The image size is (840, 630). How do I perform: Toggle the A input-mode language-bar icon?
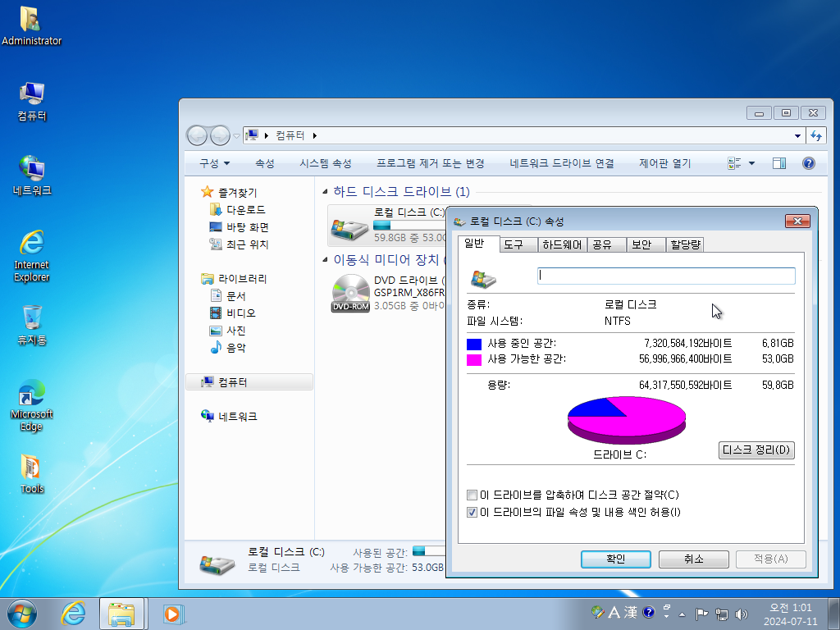(x=614, y=612)
